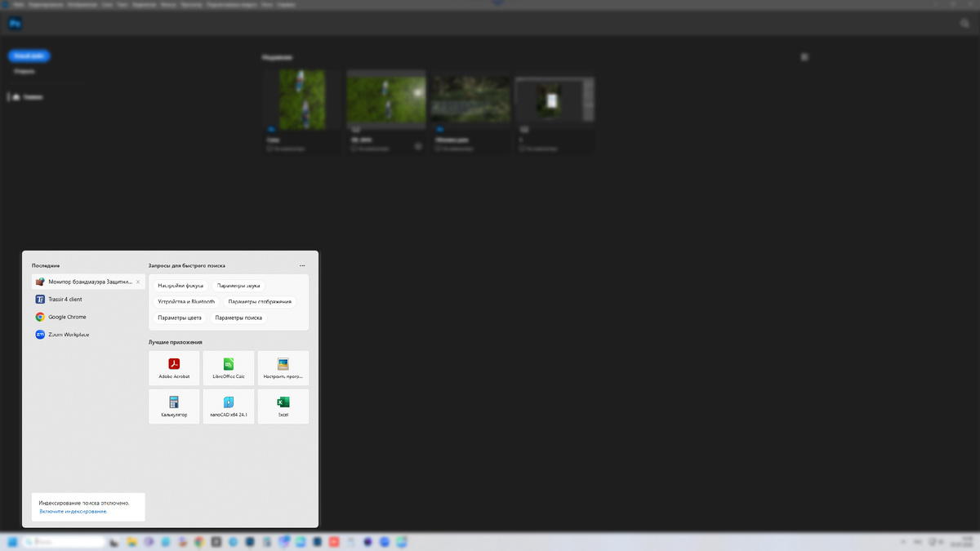Open Excel from best apps

pos(283,407)
